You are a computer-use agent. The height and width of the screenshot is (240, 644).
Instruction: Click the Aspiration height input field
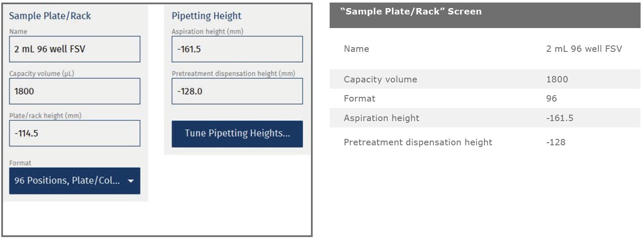(x=237, y=49)
